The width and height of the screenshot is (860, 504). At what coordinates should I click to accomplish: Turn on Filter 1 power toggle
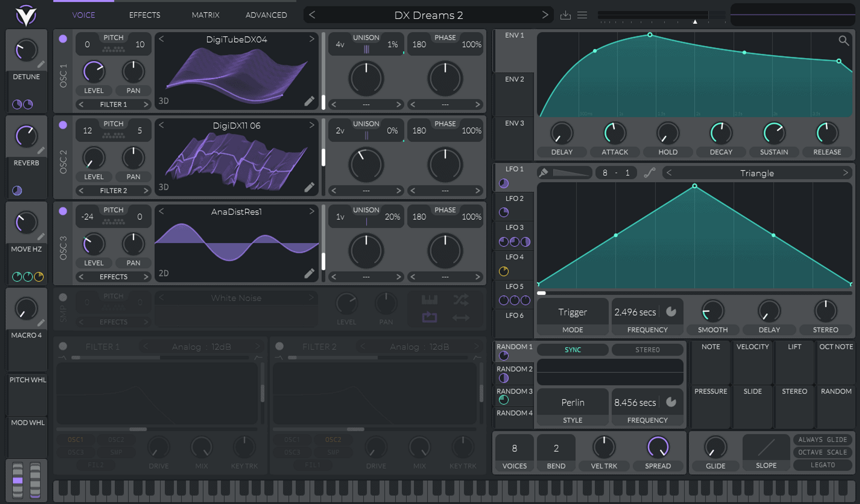pos(63,346)
